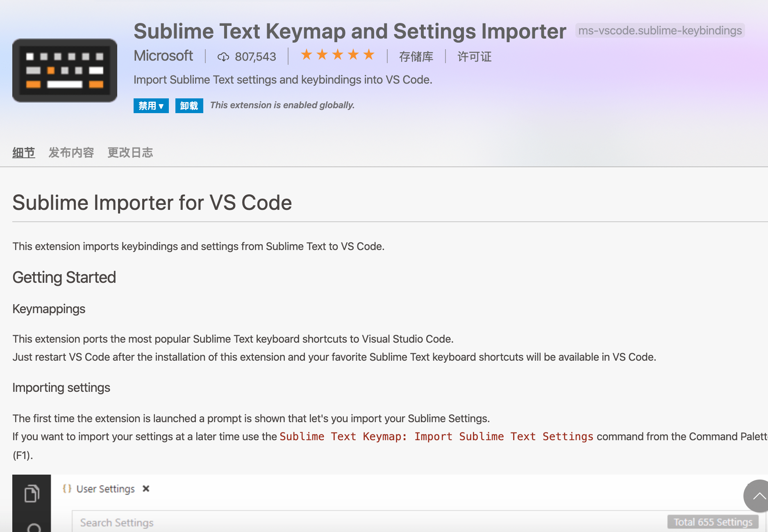This screenshot has width=768, height=532.
Task: Click the Explorer files icon in preview
Action: tap(32, 493)
